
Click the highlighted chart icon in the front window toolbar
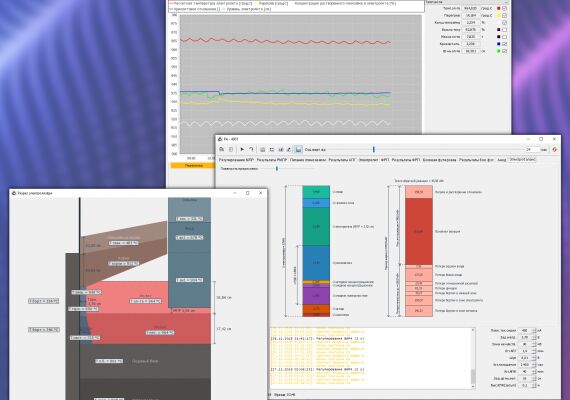click(298, 149)
